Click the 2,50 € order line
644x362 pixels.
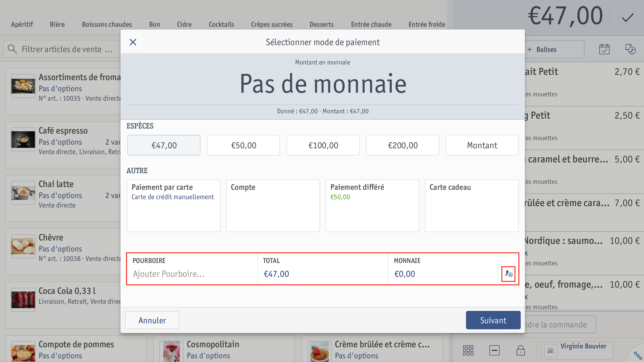584,128
